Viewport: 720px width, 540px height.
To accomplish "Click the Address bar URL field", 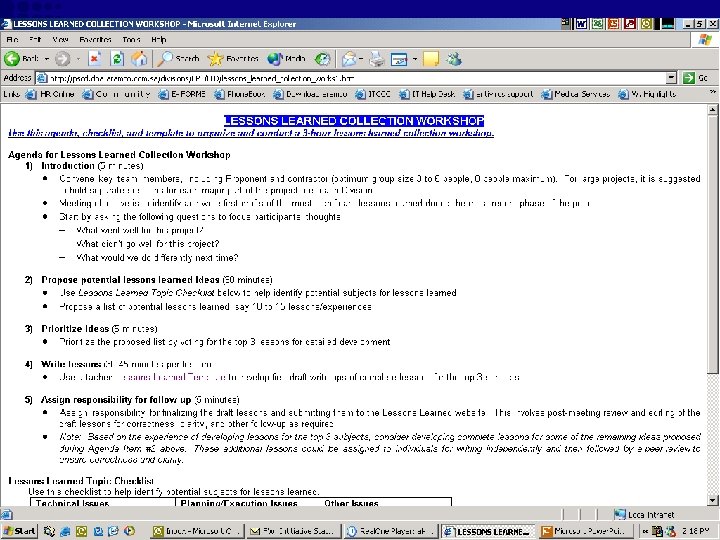I will tap(351, 78).
